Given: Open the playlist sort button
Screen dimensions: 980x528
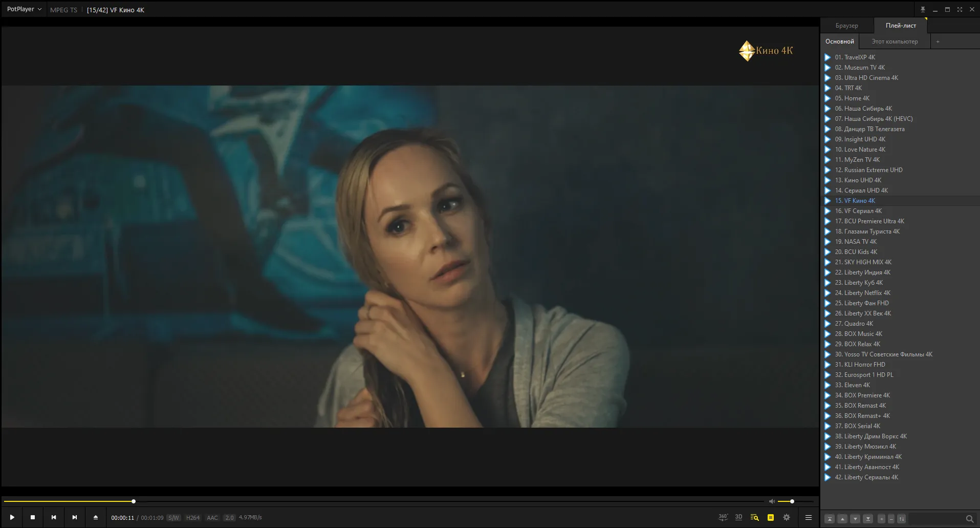Looking at the screenshot, I should 902,519.
